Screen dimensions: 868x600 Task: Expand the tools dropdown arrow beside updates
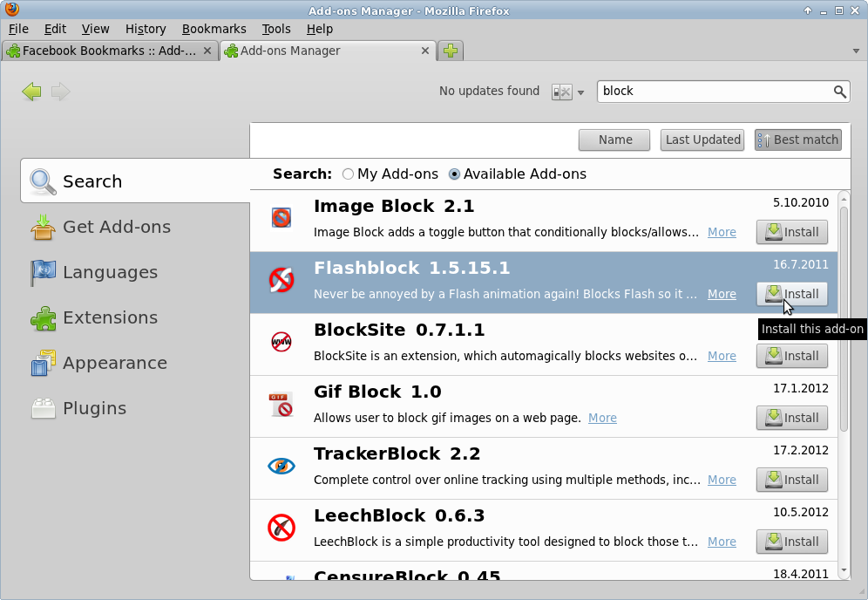click(x=580, y=92)
